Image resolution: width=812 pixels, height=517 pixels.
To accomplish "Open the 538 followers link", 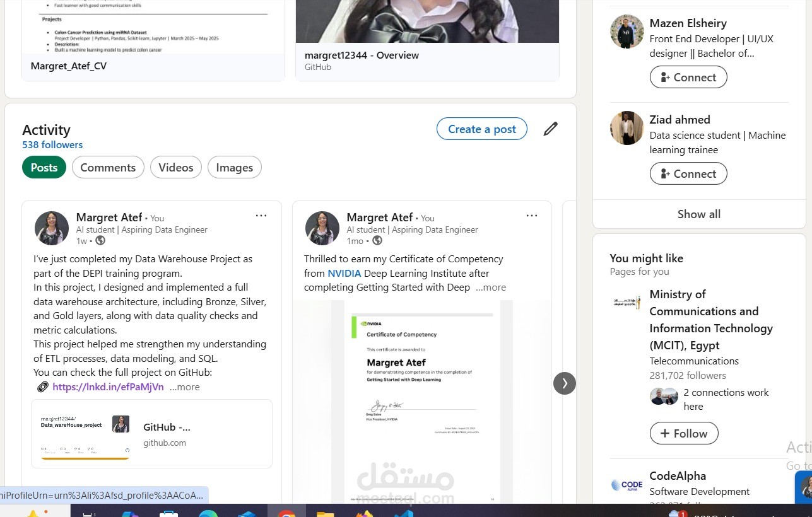I will tap(52, 145).
